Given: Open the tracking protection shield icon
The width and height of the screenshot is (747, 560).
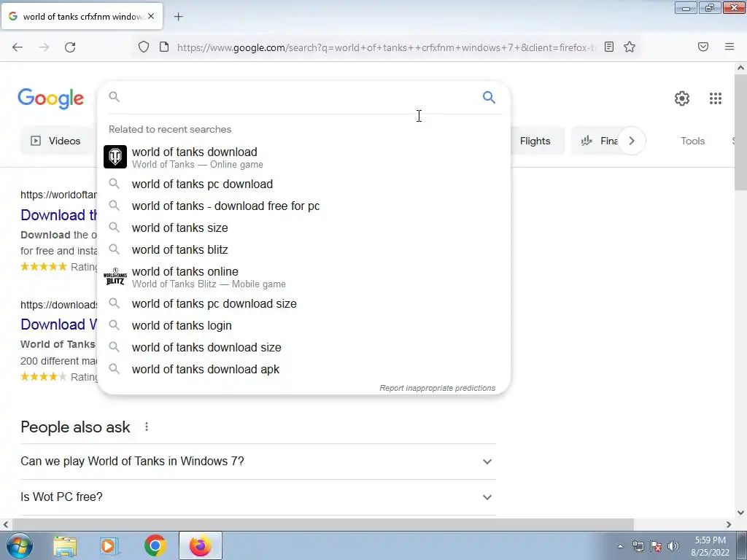Looking at the screenshot, I should click(x=144, y=47).
